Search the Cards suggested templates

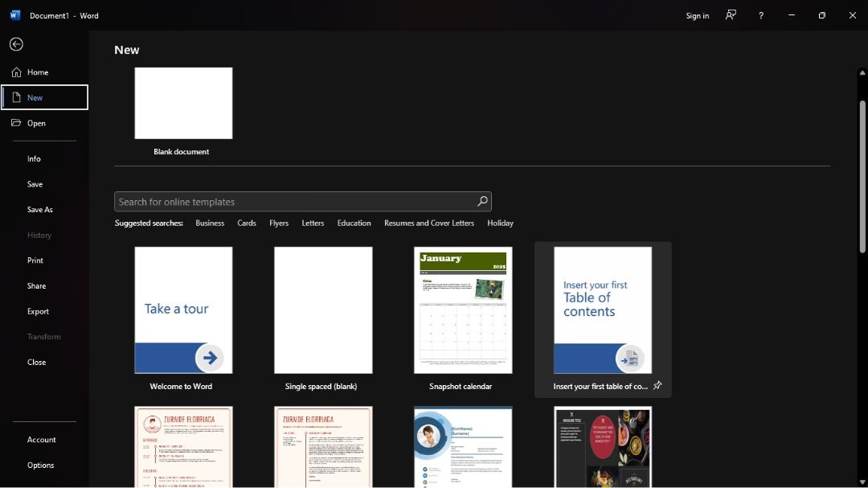point(247,223)
